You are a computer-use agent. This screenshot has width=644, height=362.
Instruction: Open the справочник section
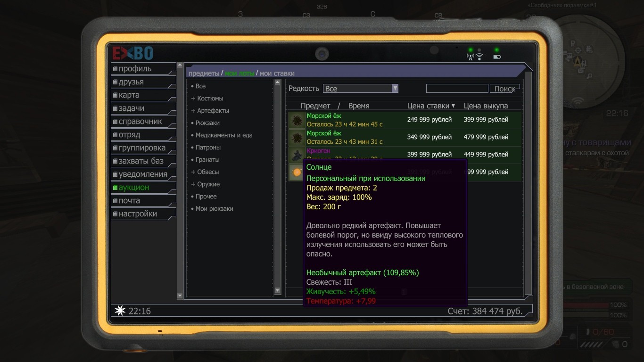(x=143, y=122)
